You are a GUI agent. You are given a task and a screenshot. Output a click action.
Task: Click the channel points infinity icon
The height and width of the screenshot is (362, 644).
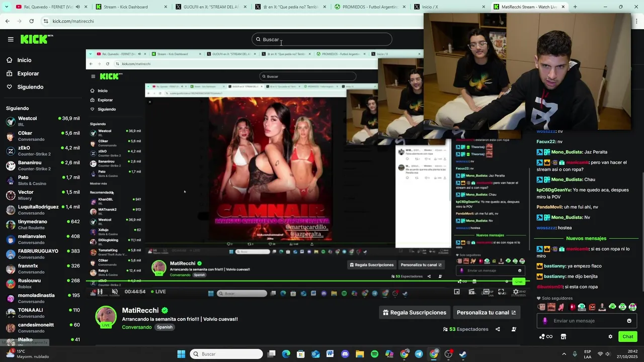[546, 336]
